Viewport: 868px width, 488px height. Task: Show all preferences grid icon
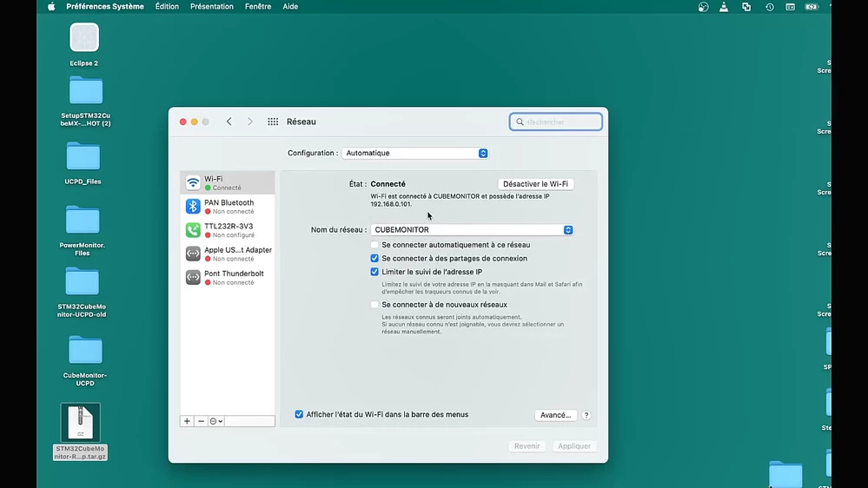point(273,122)
